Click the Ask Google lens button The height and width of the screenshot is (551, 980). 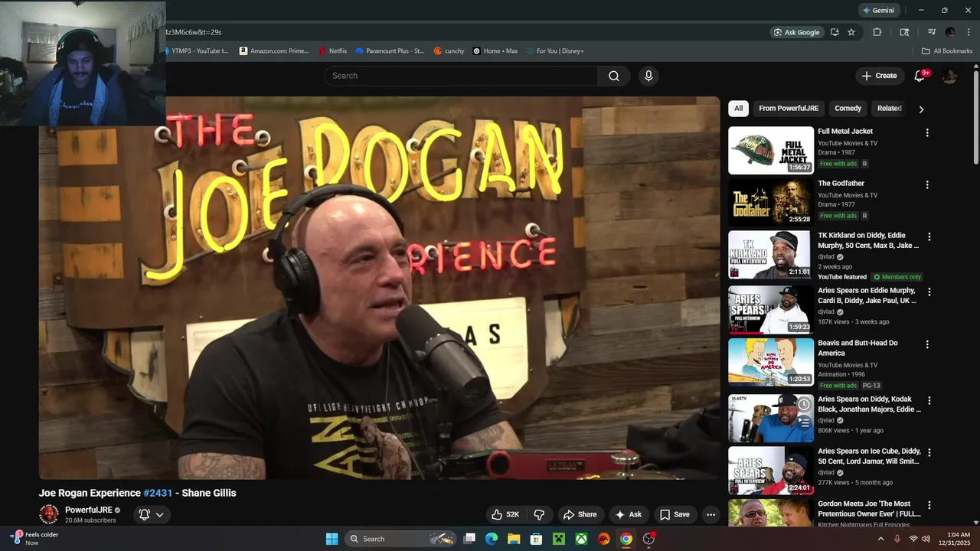[x=796, y=32]
